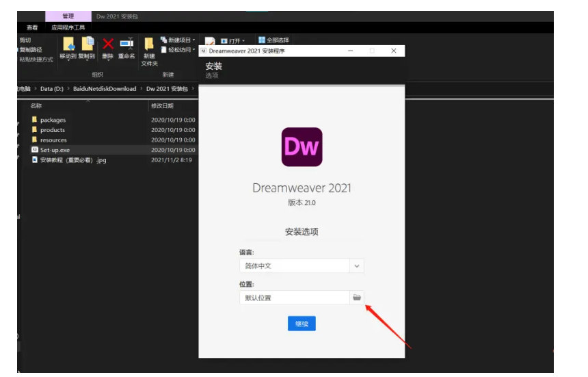Click 复制路径 copy path in ribbon
This screenshot has width=588, height=377.
tap(30, 49)
